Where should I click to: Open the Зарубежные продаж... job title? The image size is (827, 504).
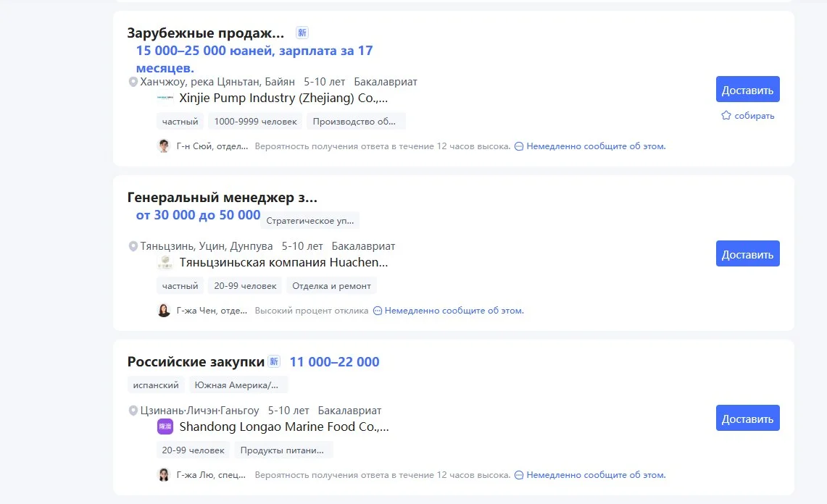[205, 33]
